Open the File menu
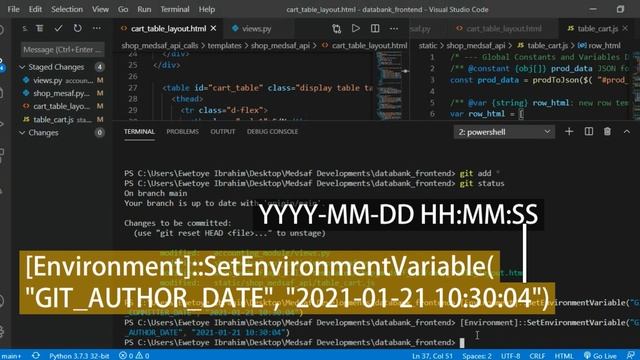Screen dimensions: 640x360 tap(13, 9)
